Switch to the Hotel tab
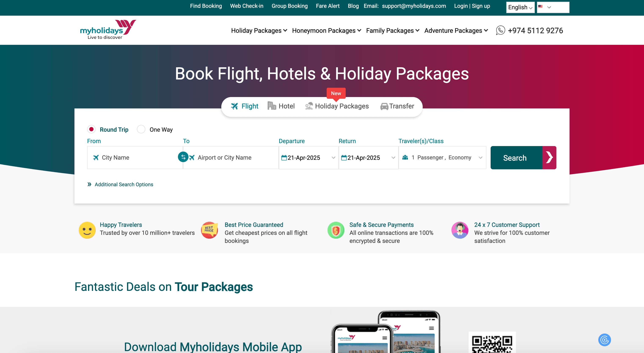This screenshot has height=353, width=644. click(281, 106)
